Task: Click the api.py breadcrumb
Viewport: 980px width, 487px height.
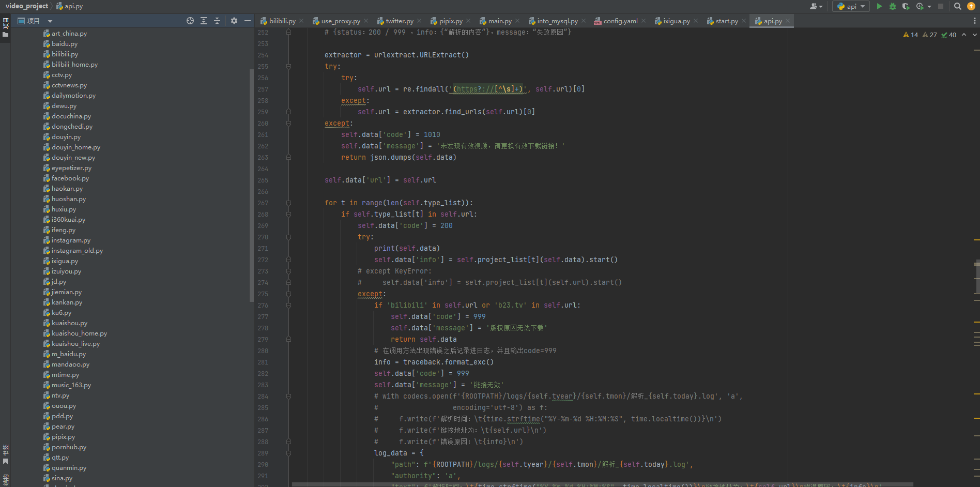Action: (x=69, y=6)
